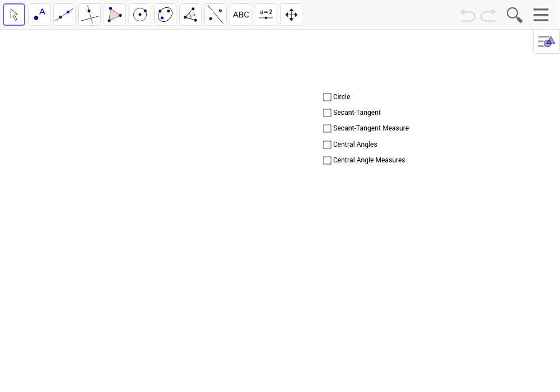Toggle the Central Angle Measures checkbox
This screenshot has height=392, width=560.
pyautogui.click(x=327, y=160)
